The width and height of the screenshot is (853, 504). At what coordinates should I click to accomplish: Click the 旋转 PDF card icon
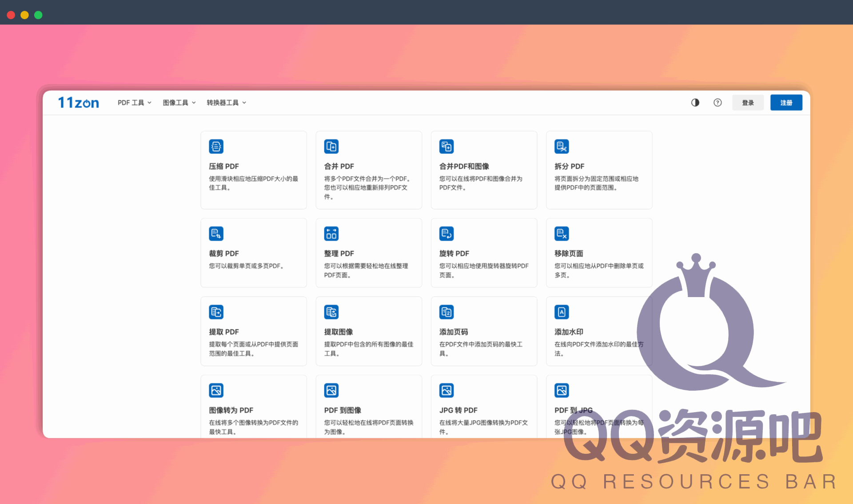coord(446,233)
